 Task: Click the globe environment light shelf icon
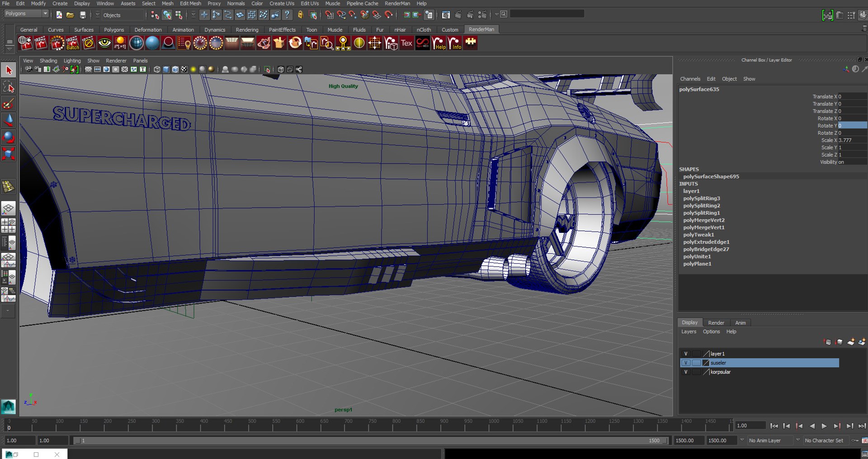coord(136,43)
